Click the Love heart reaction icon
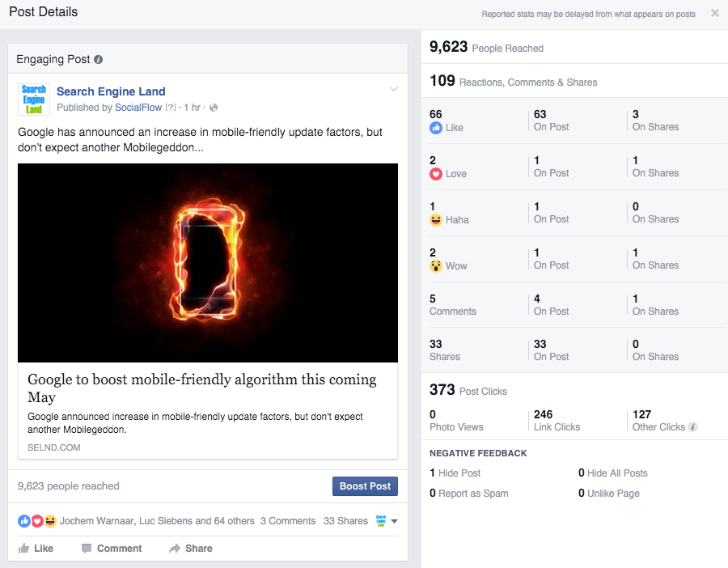728x568 pixels. pyautogui.click(x=434, y=173)
